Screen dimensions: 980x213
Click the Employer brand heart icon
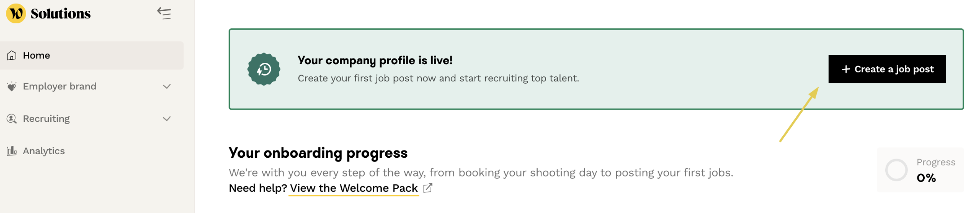pos(12,86)
